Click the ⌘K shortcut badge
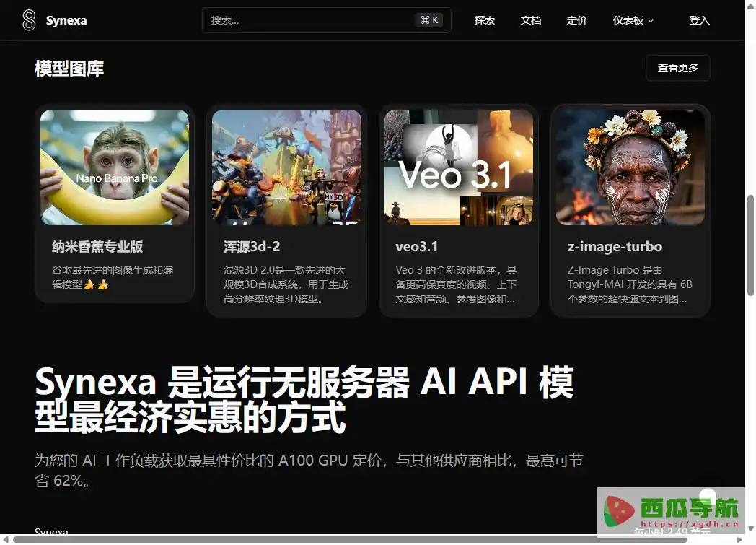Screen dimensions: 756x545 [429, 20]
